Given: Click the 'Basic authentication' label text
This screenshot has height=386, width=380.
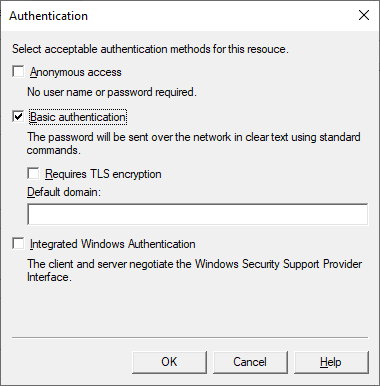Looking at the screenshot, I should [x=78, y=117].
